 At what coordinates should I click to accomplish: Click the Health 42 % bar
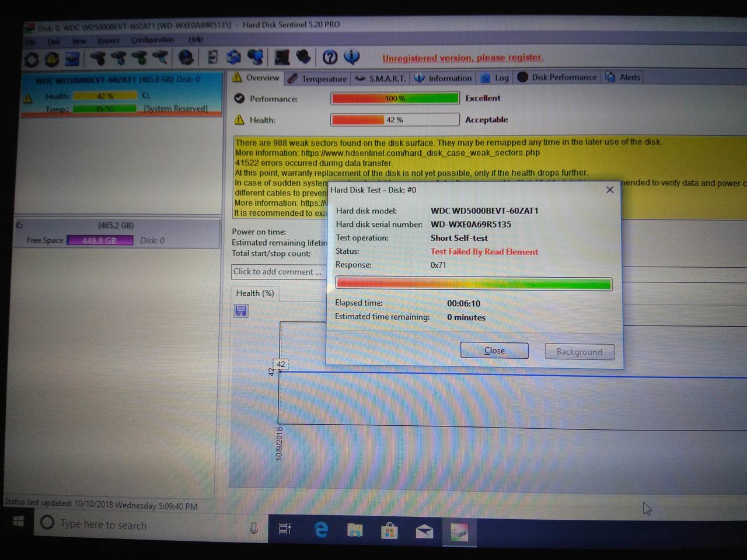point(395,120)
